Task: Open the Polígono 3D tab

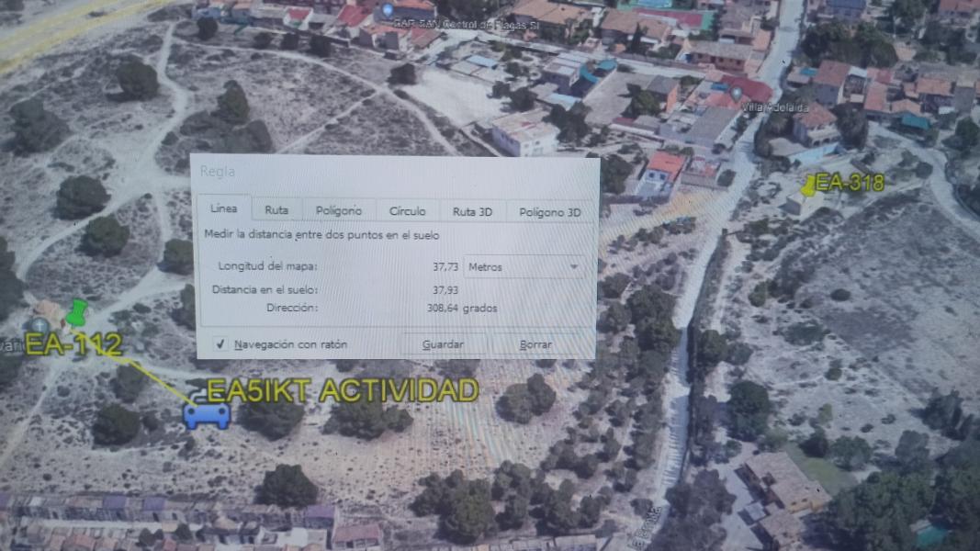Action: point(549,211)
